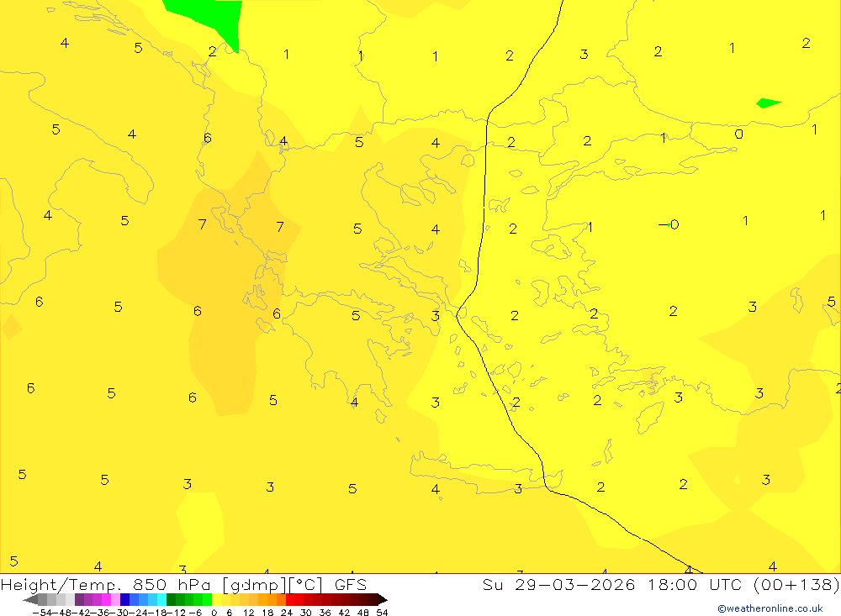
Task: Click the gray left arrow end of the legend
Action: pyautogui.click(x=30, y=599)
